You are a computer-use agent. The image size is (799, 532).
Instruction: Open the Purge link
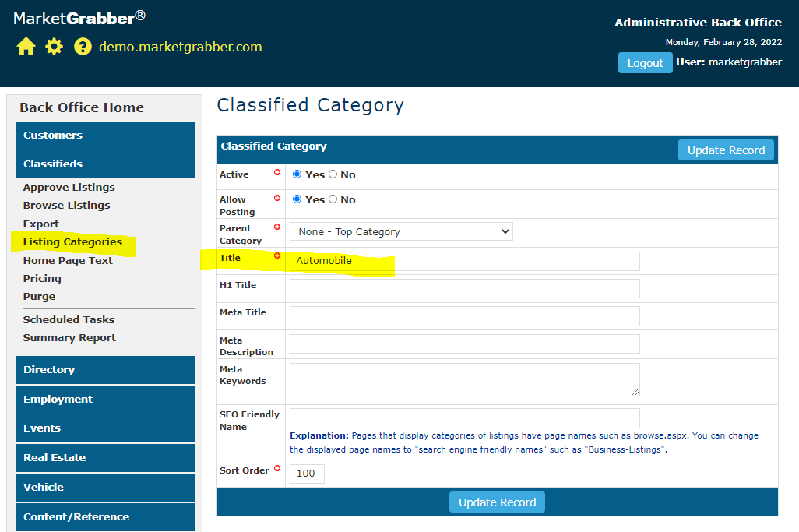(x=39, y=297)
